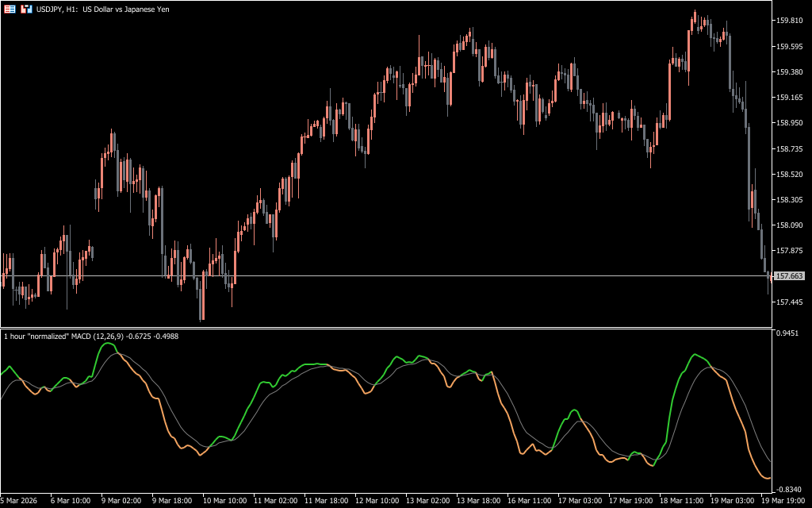
Task: Click the 158.520 level on price scale
Action: pos(791,175)
